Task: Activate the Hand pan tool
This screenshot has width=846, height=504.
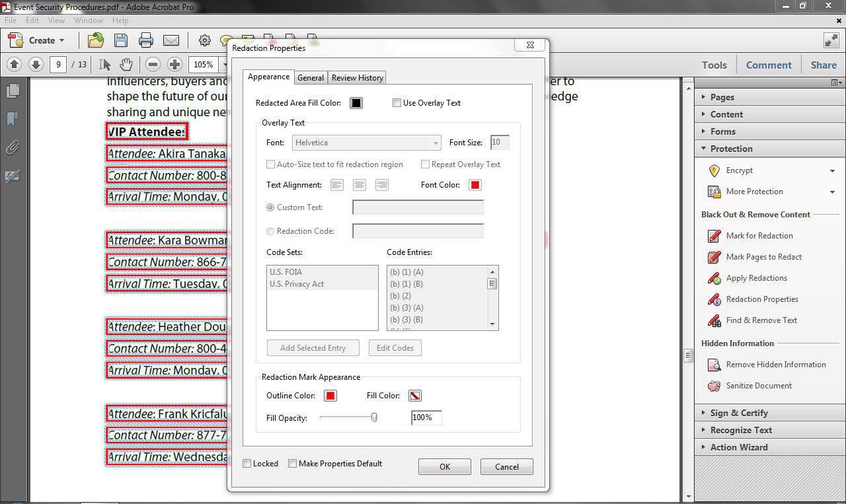Action: point(126,64)
